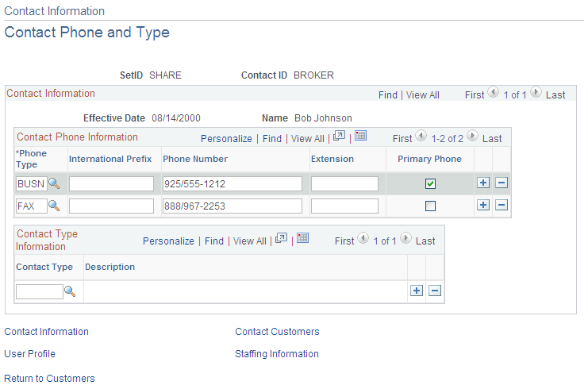This screenshot has width=588, height=389.
Task: Add row after FAX phone row
Action: [483, 205]
